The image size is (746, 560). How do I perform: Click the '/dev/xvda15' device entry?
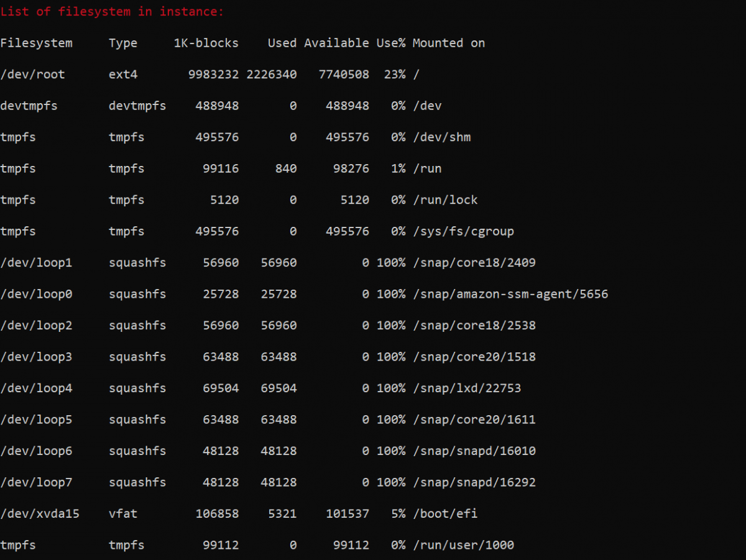tap(39, 513)
